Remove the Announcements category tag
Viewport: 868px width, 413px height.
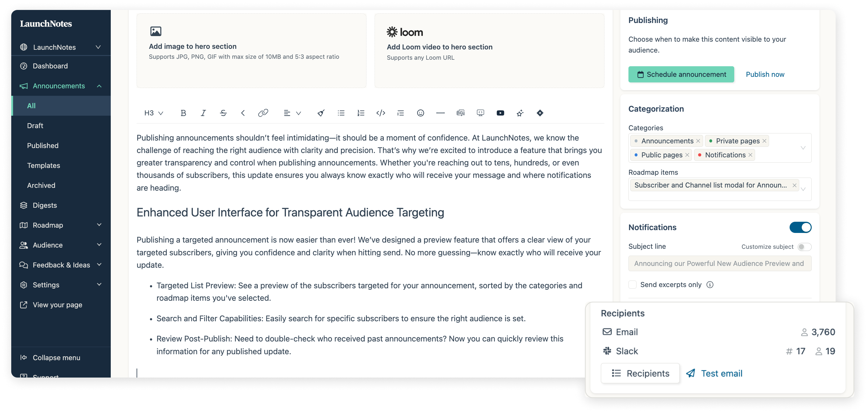(698, 141)
